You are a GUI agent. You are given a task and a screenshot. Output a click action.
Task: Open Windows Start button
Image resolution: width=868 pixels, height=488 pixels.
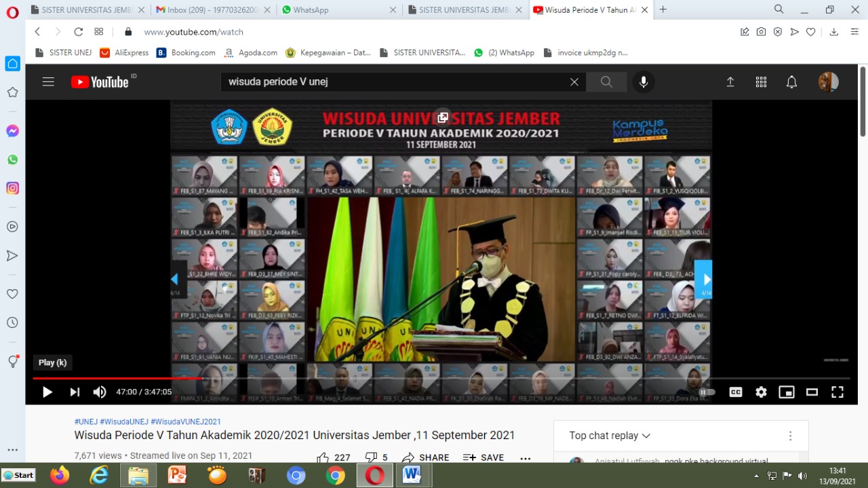pos(19,475)
